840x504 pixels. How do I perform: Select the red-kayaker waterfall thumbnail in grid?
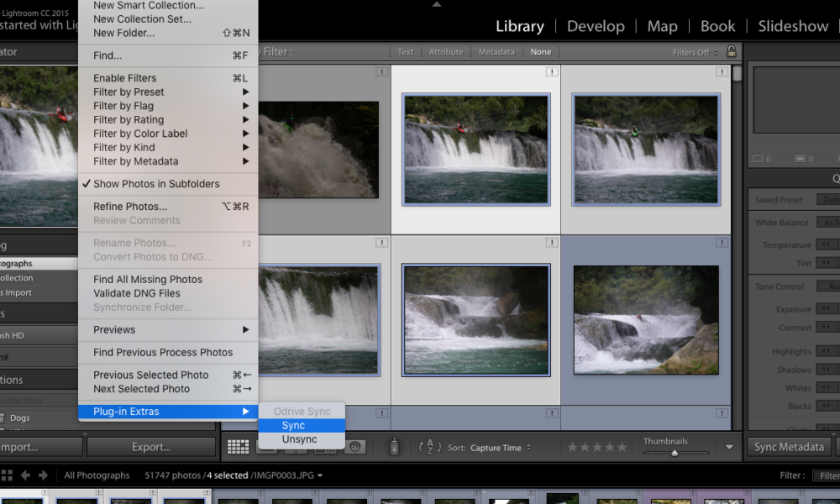[475, 150]
